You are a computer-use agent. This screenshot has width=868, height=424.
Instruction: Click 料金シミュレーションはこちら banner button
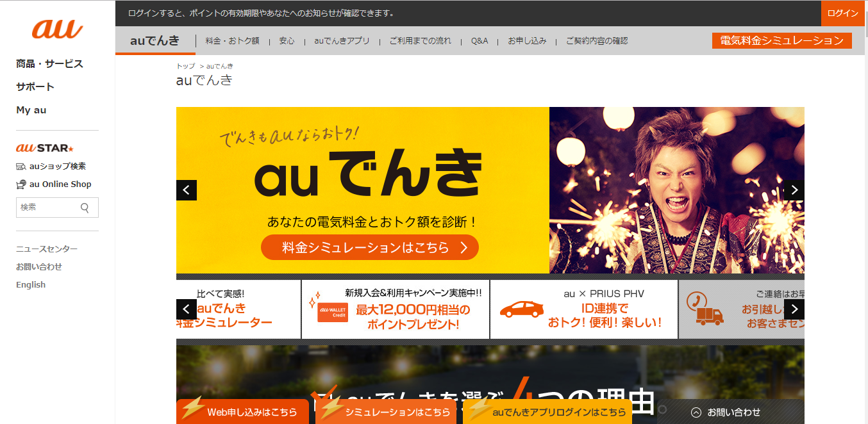click(370, 247)
